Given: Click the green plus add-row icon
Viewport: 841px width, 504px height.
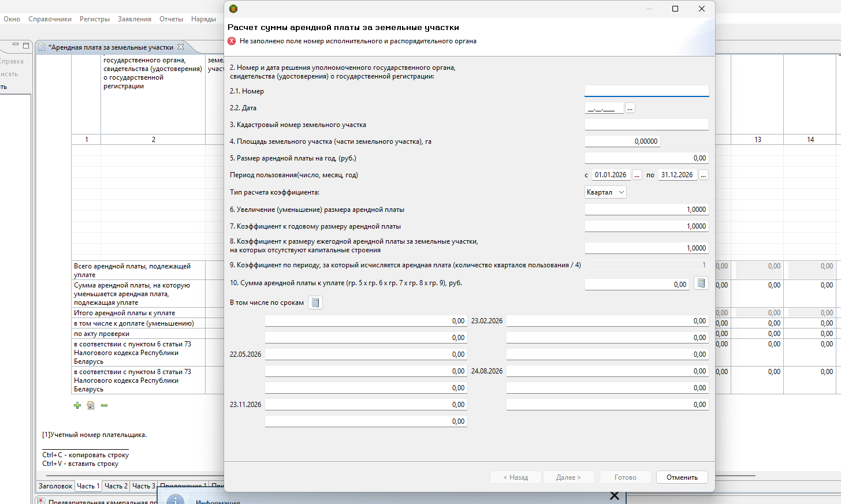Looking at the screenshot, I should pyautogui.click(x=77, y=405).
